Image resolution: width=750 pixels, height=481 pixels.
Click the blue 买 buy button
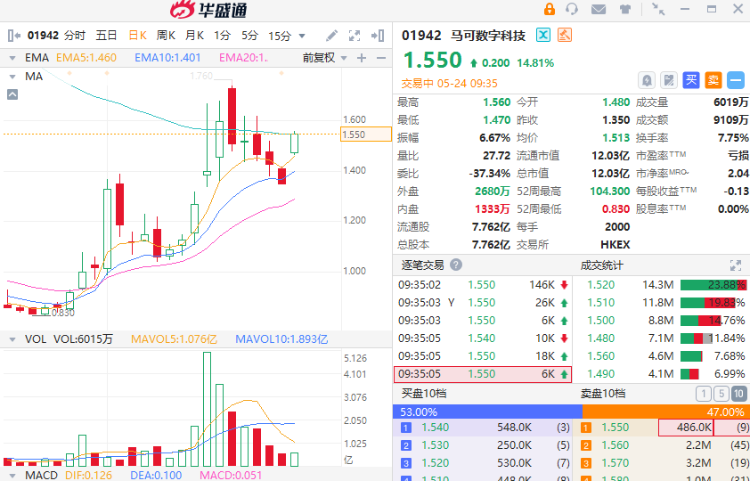click(691, 80)
